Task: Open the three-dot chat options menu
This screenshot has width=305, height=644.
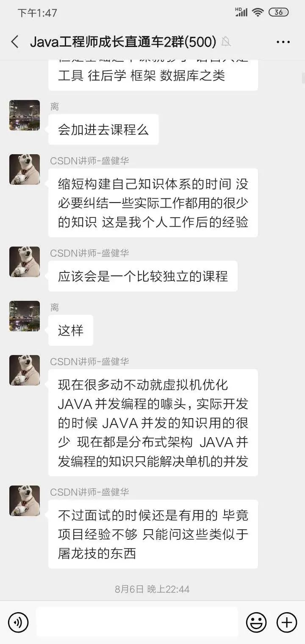Action: (x=283, y=42)
